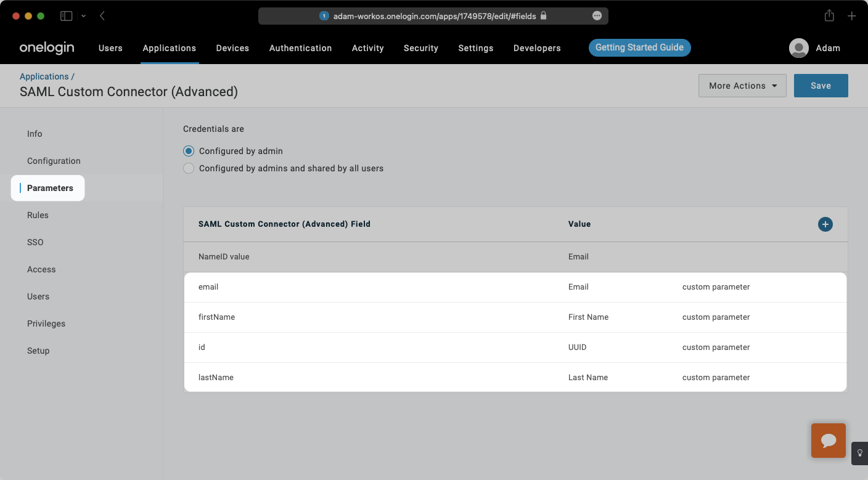868x480 pixels.
Task: Open the Rules section in the sidebar
Action: pyautogui.click(x=38, y=215)
